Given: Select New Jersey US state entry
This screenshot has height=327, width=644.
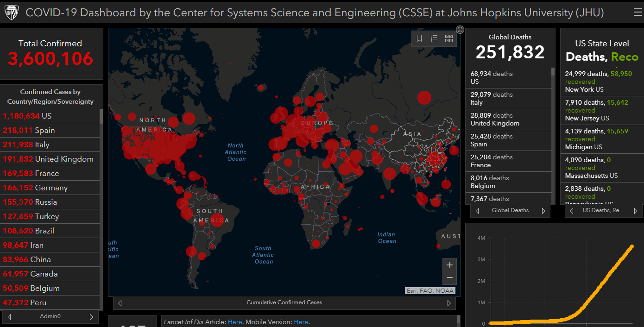Looking at the screenshot, I should click(602, 110).
